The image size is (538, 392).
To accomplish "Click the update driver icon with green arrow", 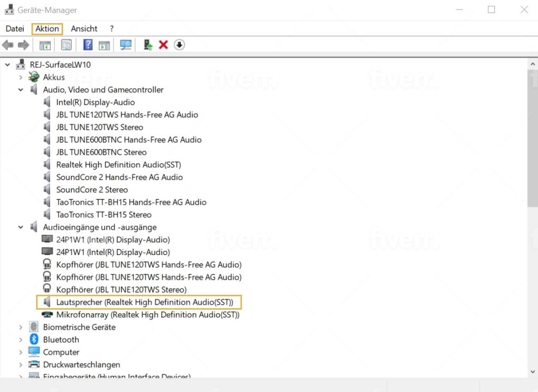I will [x=148, y=45].
